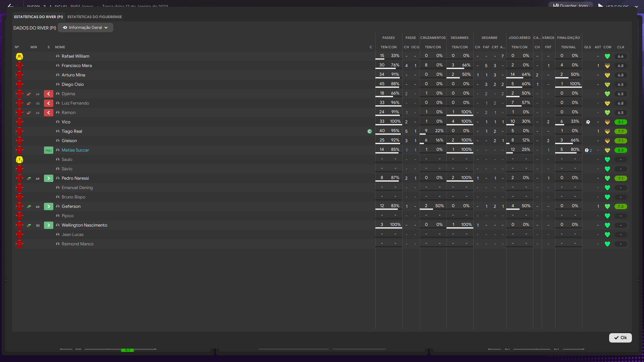Image resolution: width=644 pixels, height=362 pixels.
Task: Click Saulo's yellow goalkeeper shirt icon
Action: coord(19,160)
